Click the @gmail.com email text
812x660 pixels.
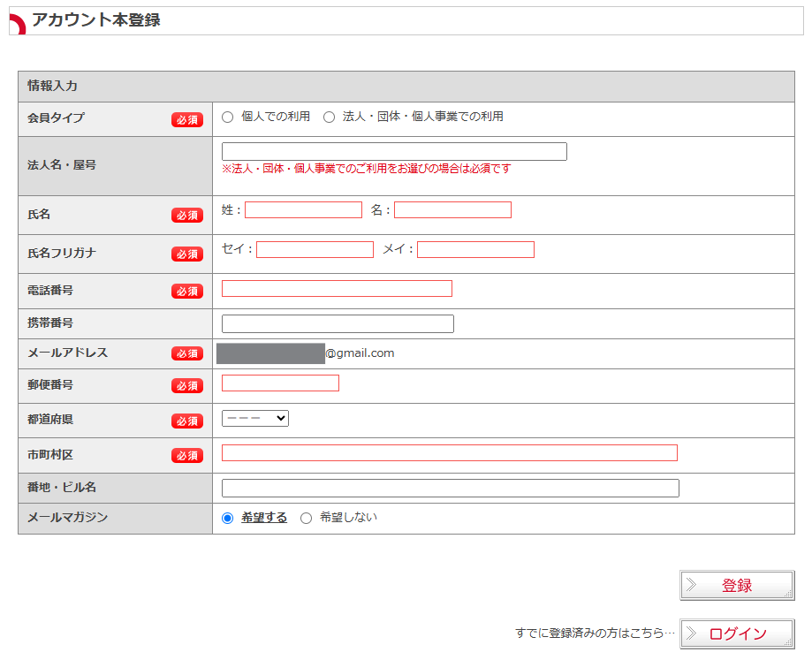pos(360,353)
